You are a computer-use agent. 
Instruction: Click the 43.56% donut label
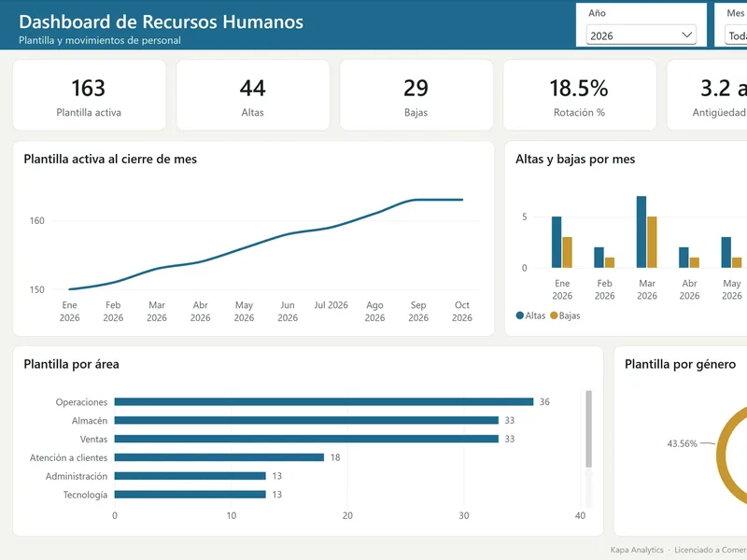(x=682, y=443)
